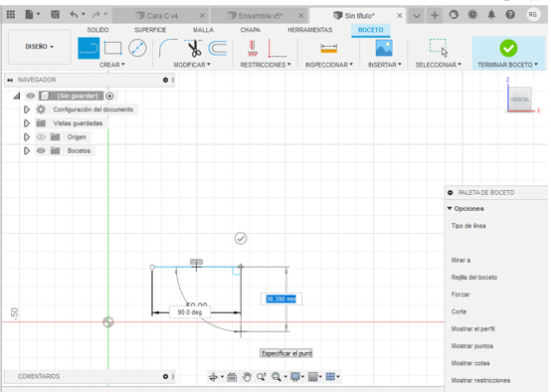Screen dimensions: 551x392
Task: Select the Measure tool
Action: point(329,48)
